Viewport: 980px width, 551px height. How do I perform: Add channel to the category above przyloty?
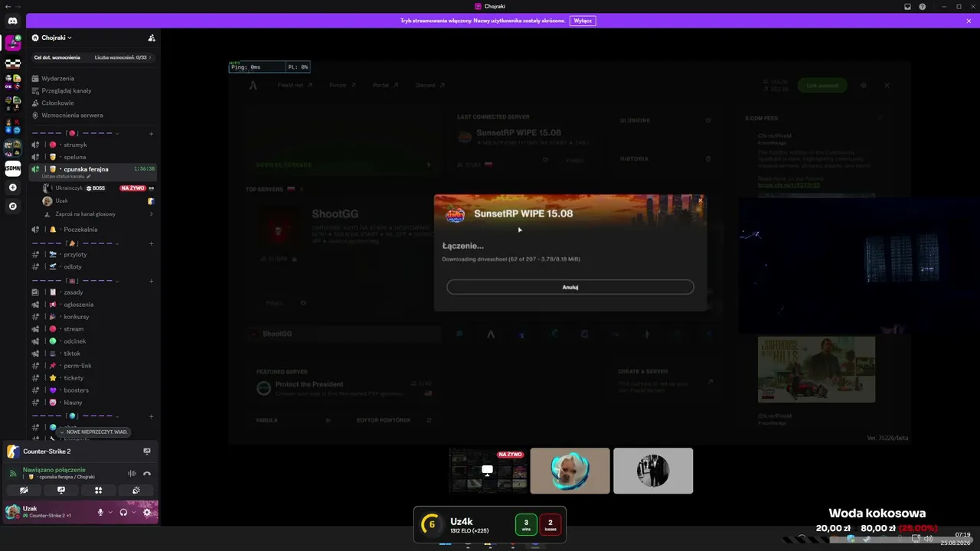point(151,243)
